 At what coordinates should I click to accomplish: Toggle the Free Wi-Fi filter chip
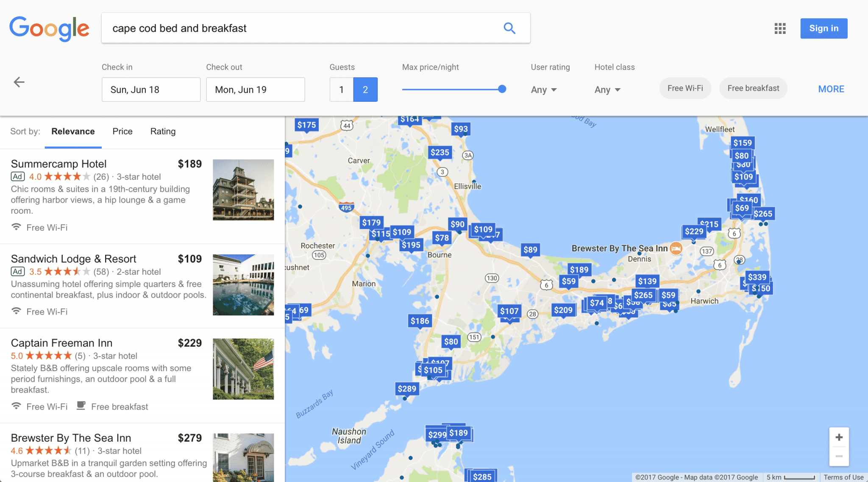(x=685, y=88)
